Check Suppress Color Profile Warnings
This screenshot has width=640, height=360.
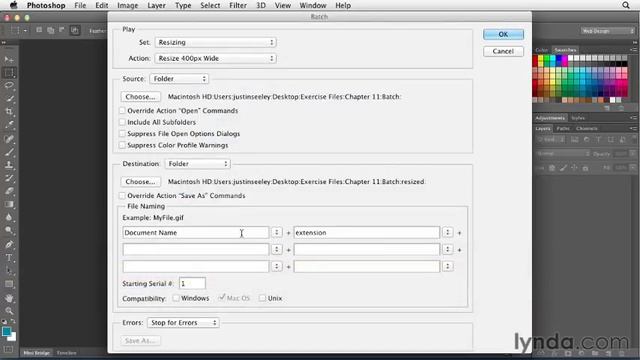click(x=122, y=145)
